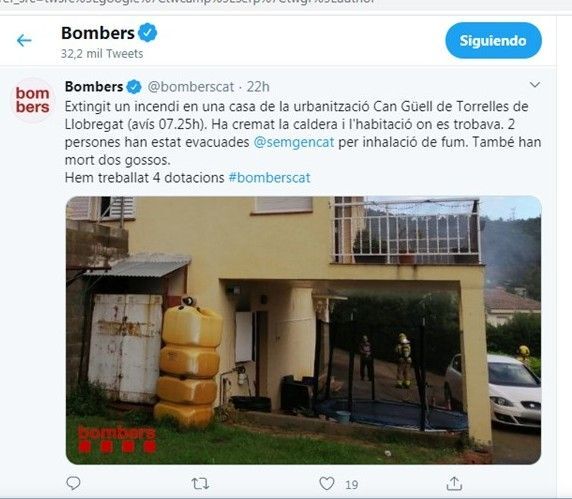This screenshot has height=499, width=572.
Task: Go back using the left arrow icon
Action: click(24, 40)
